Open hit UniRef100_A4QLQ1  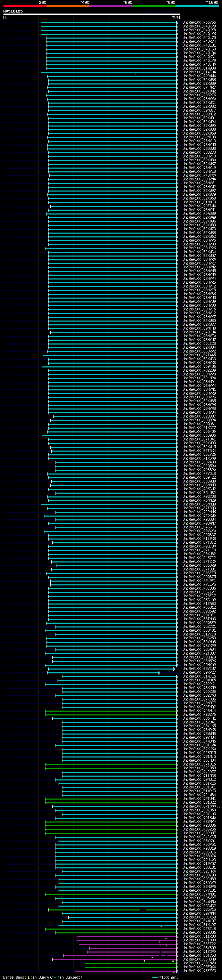199,45
